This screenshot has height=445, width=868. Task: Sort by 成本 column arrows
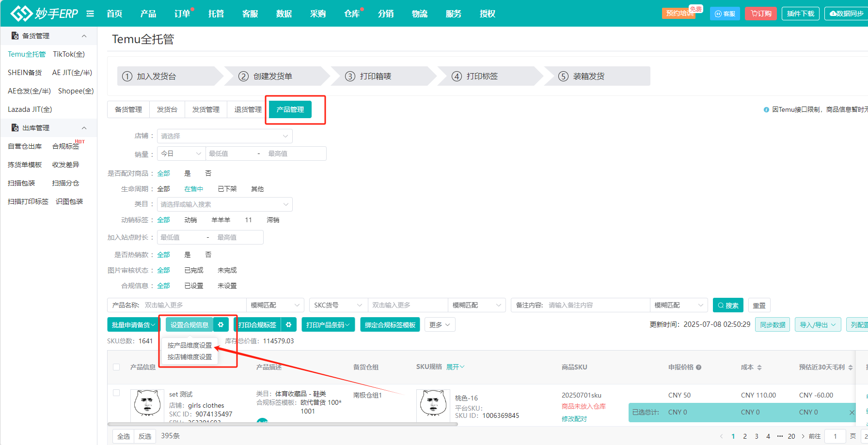point(759,368)
